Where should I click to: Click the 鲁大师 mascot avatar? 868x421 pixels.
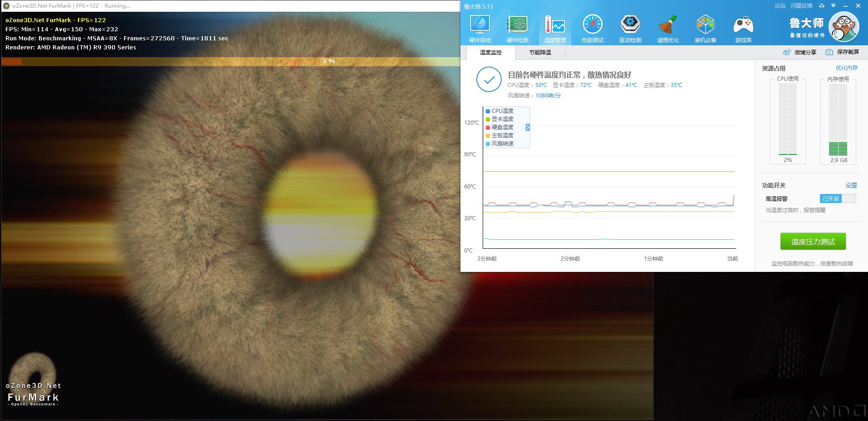[x=844, y=27]
